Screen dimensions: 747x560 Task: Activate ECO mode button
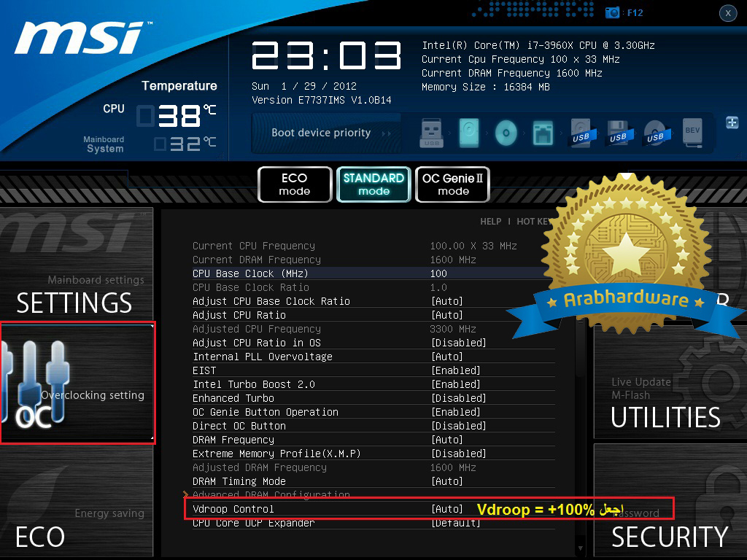click(295, 184)
